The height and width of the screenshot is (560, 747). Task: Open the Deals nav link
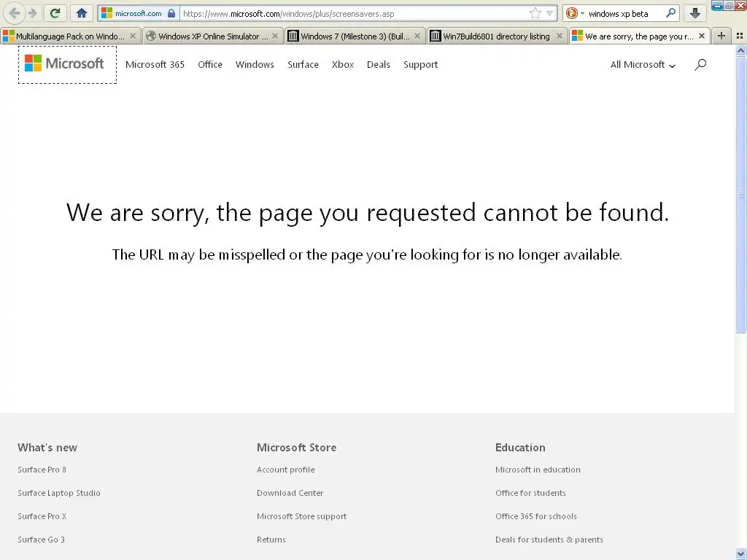coord(379,65)
